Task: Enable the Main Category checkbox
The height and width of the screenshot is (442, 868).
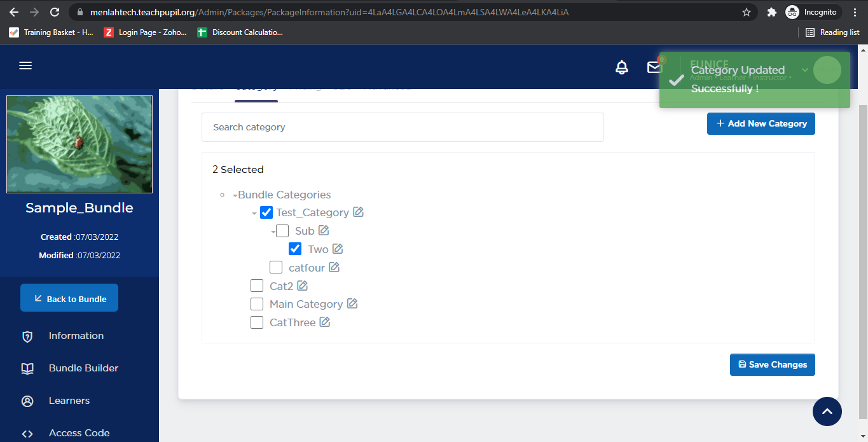Action: point(257,304)
